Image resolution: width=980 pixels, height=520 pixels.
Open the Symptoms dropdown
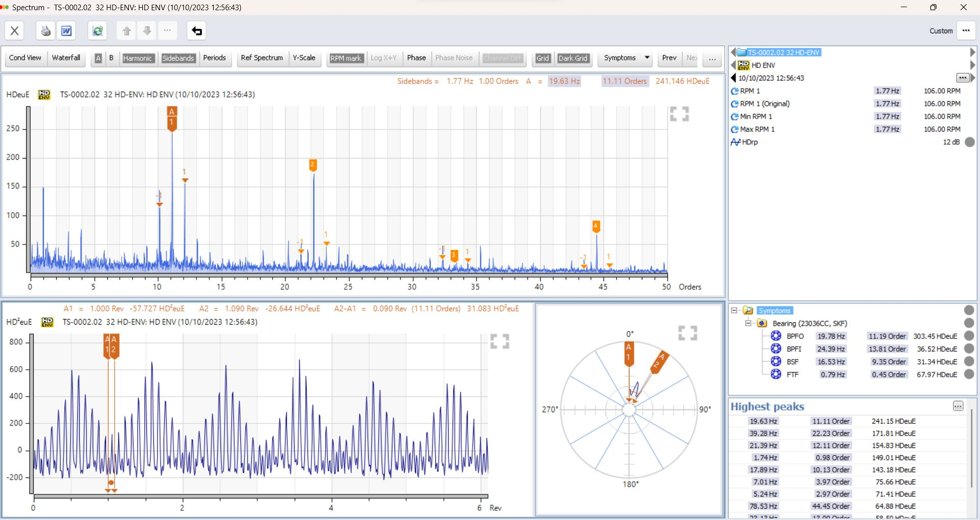click(626, 58)
